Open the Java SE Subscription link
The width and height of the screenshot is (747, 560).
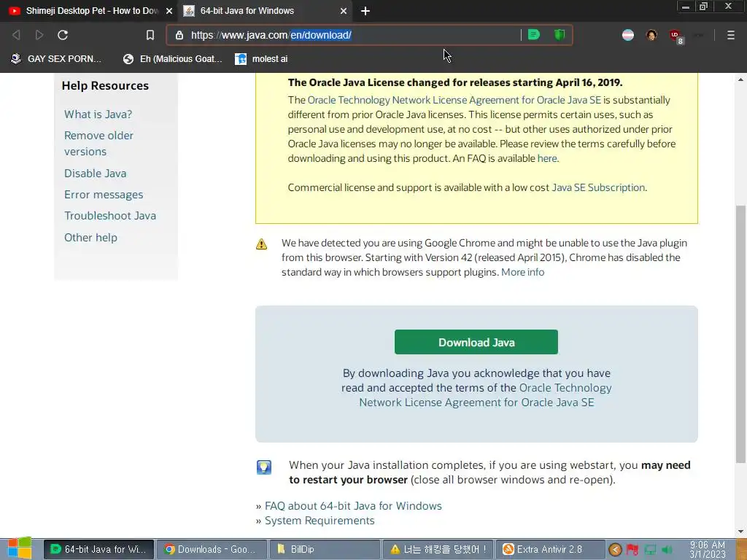[598, 187]
